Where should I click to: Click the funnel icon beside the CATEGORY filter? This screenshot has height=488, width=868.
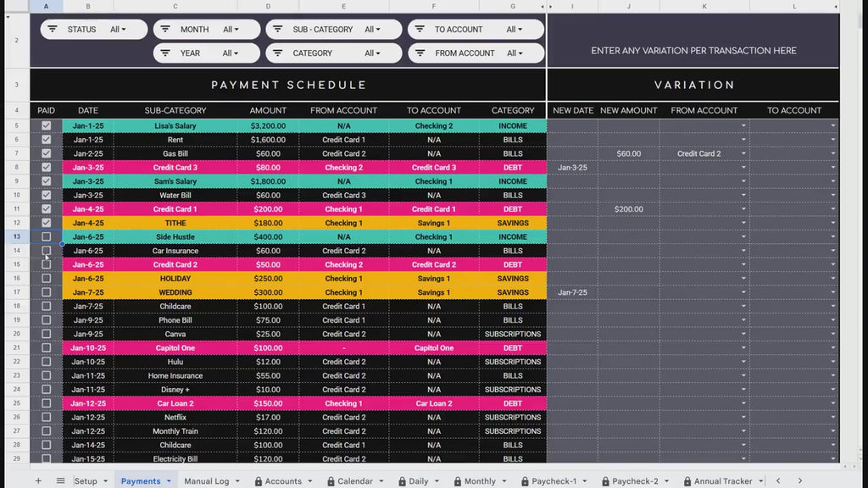(x=277, y=53)
